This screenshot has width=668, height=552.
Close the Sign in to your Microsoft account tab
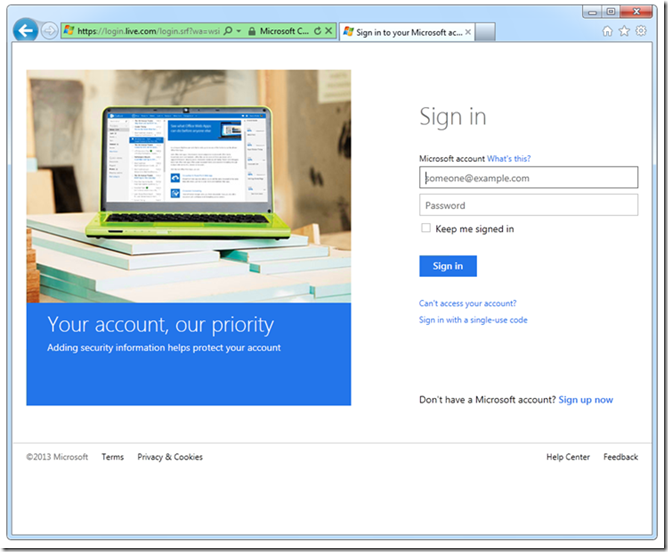[x=468, y=32]
